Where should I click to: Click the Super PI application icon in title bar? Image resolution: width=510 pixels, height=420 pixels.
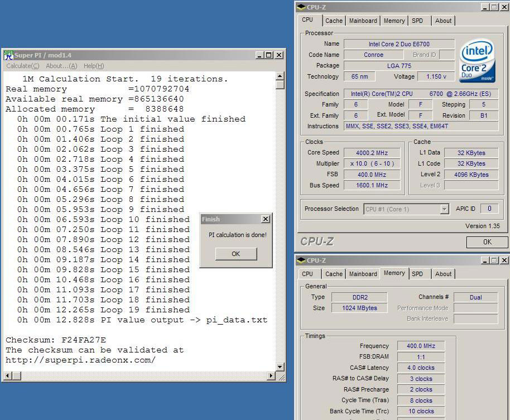(9, 55)
